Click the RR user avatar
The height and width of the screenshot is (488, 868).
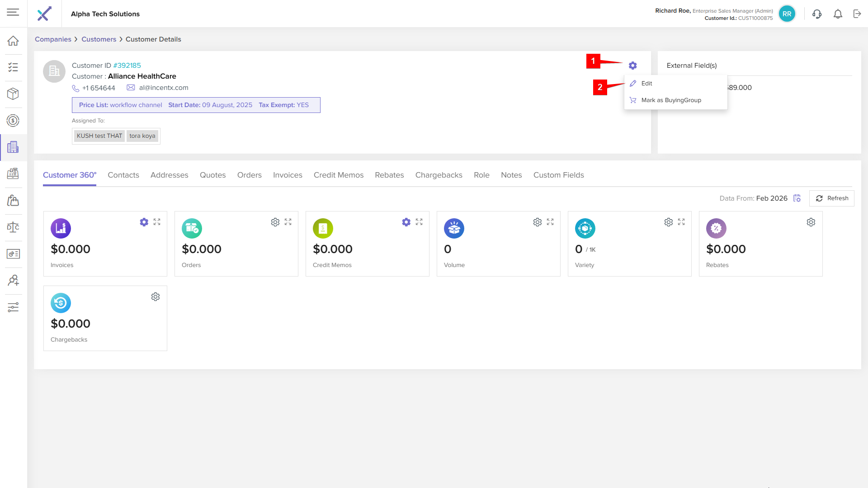pos(787,14)
